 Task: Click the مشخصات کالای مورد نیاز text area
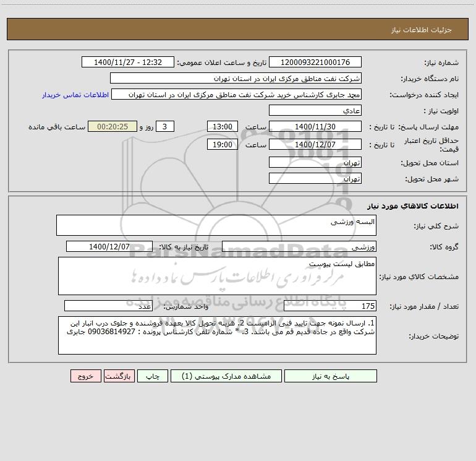(217, 276)
